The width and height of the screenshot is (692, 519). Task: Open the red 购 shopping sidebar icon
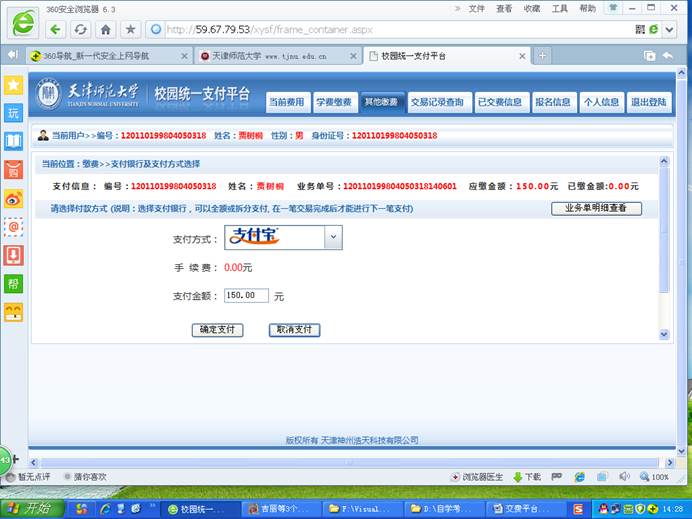tap(13, 170)
